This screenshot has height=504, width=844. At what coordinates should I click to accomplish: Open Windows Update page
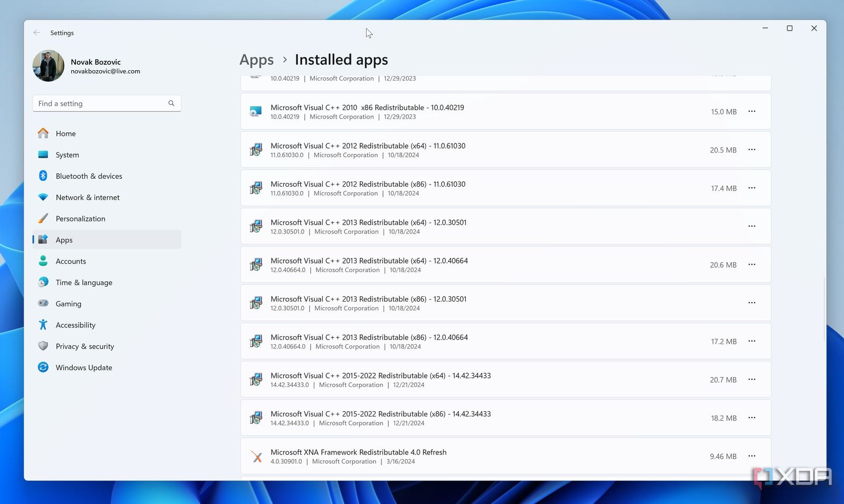107,367
